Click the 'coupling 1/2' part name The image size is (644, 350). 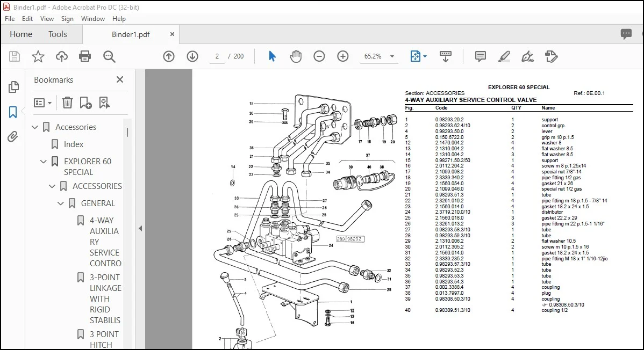(x=554, y=310)
